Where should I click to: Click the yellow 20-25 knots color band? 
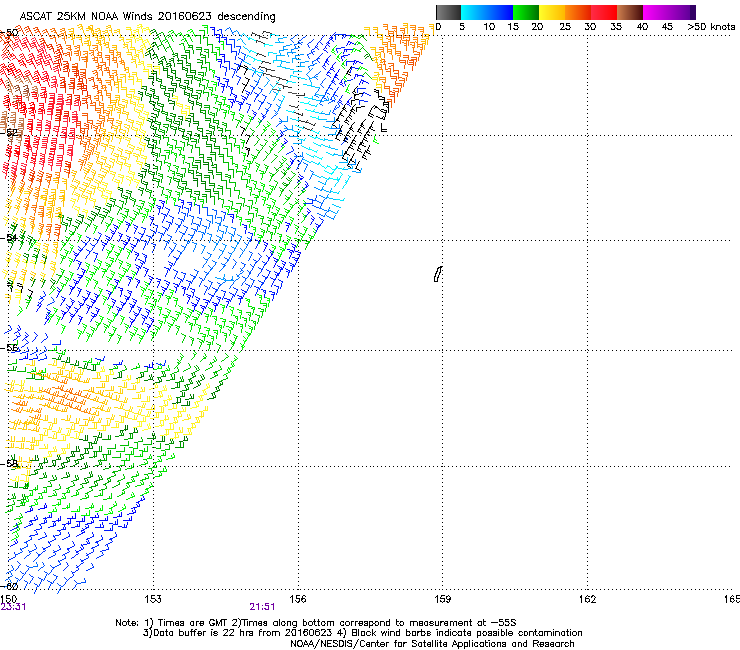click(x=552, y=12)
